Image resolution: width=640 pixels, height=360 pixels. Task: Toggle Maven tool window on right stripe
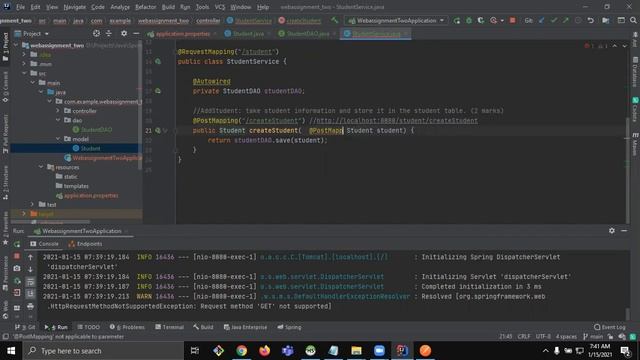click(x=635, y=144)
